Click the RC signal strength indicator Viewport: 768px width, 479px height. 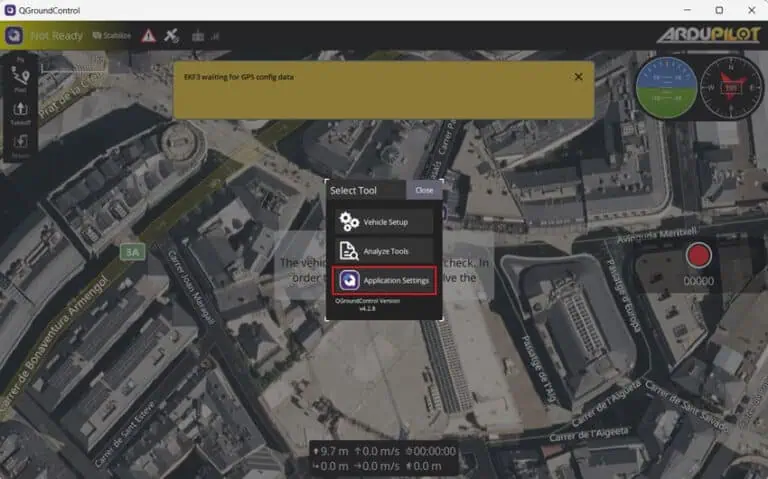point(204,35)
